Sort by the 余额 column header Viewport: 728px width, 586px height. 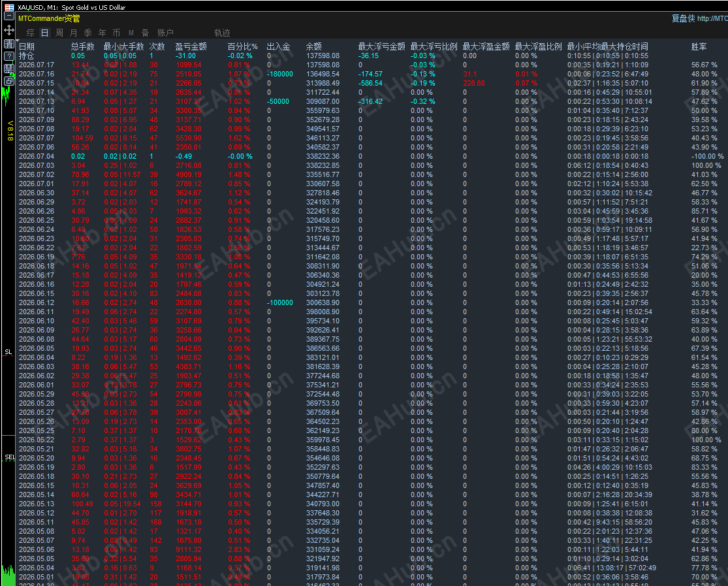tap(314, 46)
